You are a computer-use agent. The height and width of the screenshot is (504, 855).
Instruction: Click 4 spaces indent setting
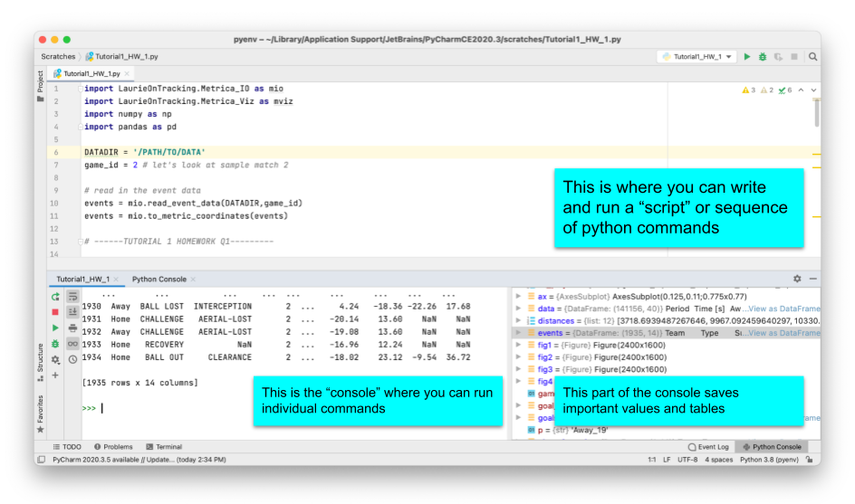(x=718, y=460)
